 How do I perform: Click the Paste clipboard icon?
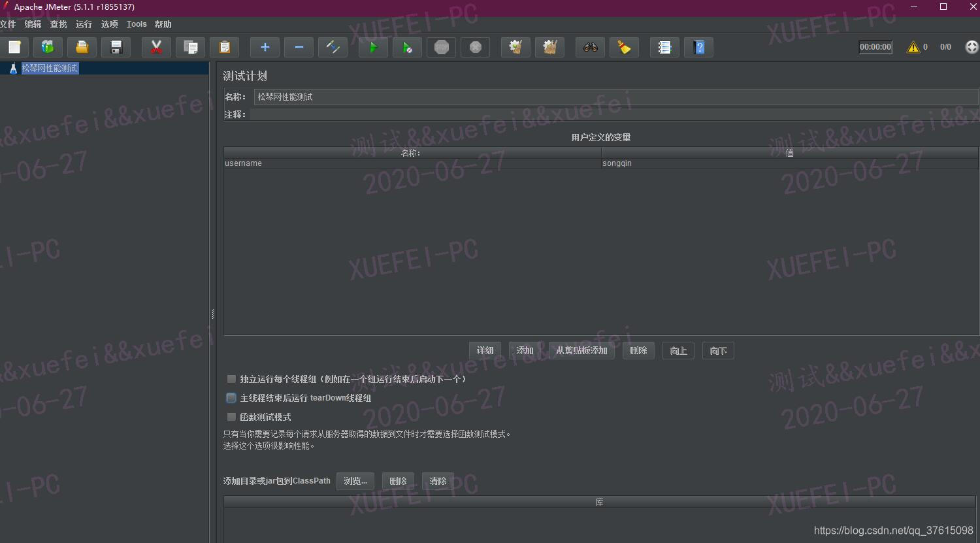tap(225, 47)
